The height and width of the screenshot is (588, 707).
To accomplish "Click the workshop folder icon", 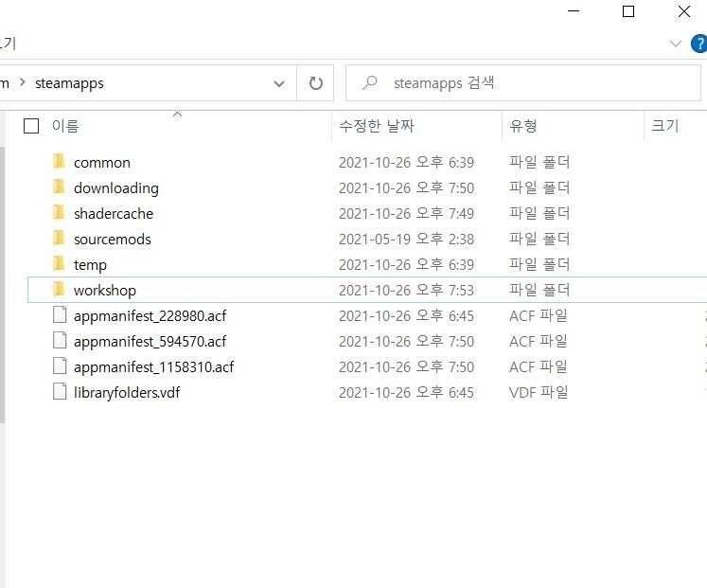I will pos(59,290).
